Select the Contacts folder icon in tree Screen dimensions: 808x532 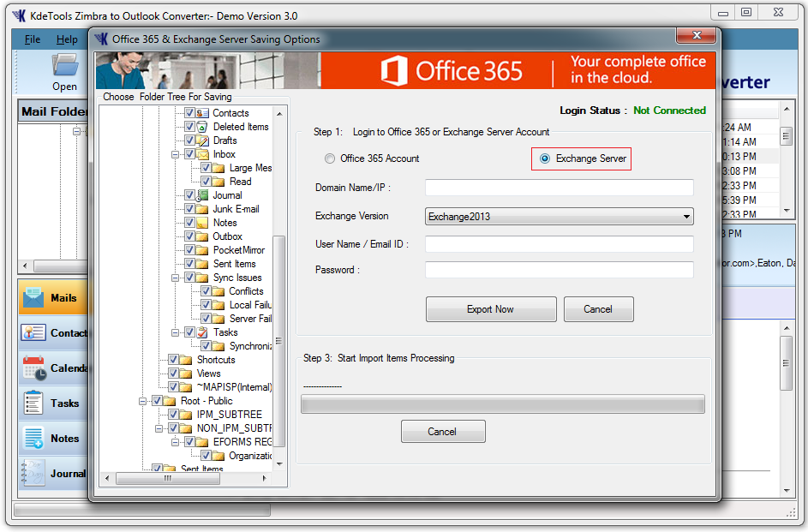[203, 113]
